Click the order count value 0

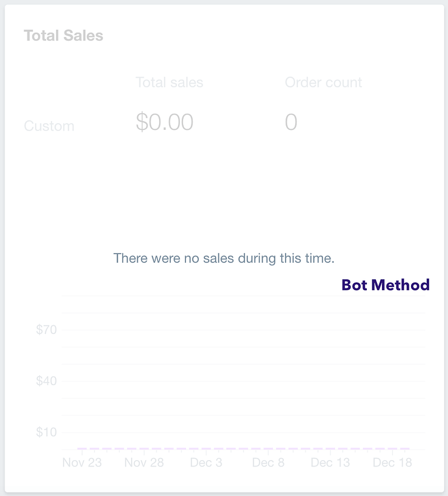click(x=291, y=122)
